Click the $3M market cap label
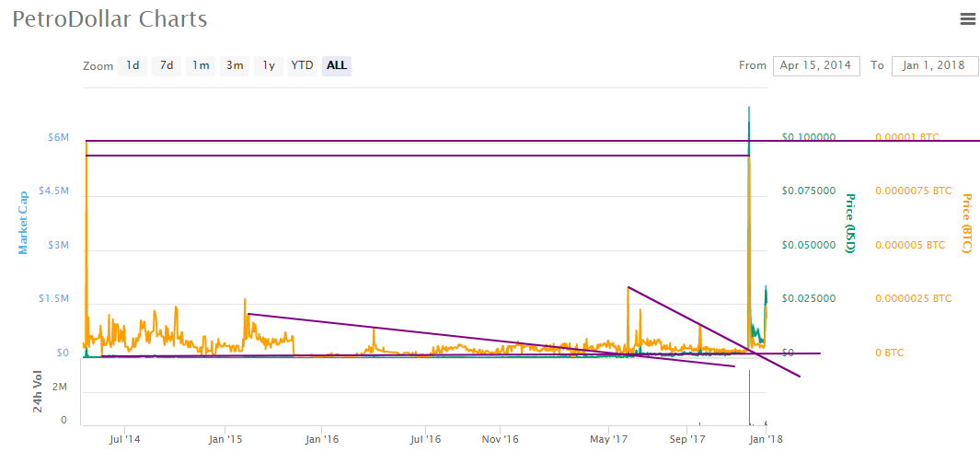Viewport: 980px width, 463px height. [x=58, y=245]
